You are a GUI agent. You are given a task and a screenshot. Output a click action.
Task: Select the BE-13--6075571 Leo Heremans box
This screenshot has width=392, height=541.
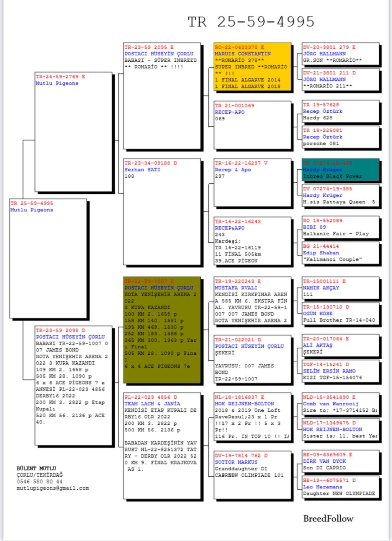pos(340,487)
